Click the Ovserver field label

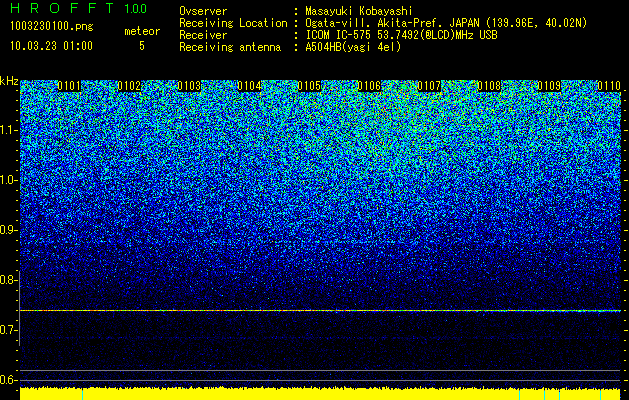click(x=203, y=12)
